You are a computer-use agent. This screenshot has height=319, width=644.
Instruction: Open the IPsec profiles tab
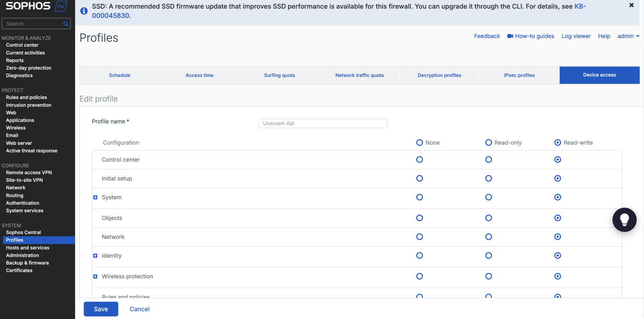519,75
